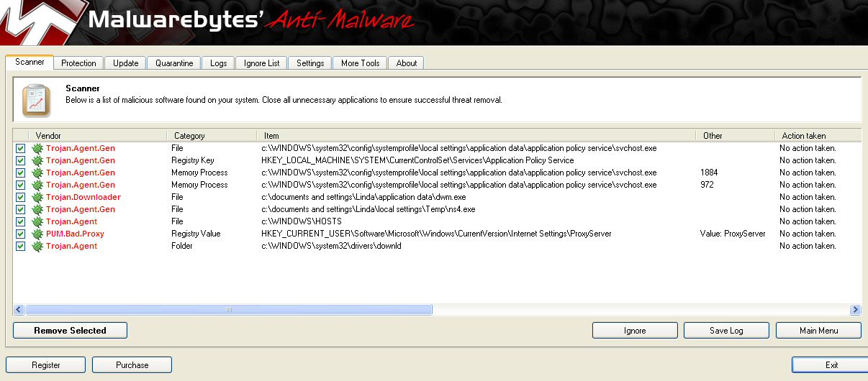868x381 pixels.
Task: Click the Application Policy Service registry key path
Action: tap(417, 160)
